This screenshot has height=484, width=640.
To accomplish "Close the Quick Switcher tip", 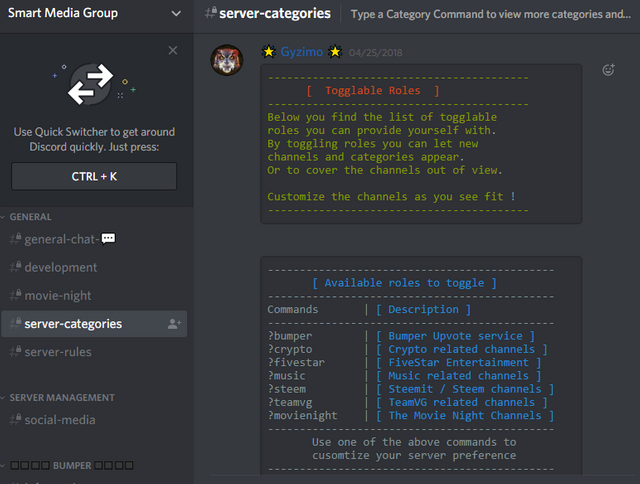I will (173, 50).
